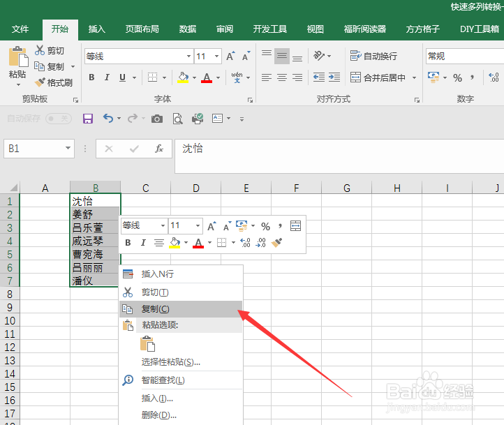The image size is (504, 425).
Task: Toggle center horizontal alignment in ribbon
Action: (x=282, y=77)
